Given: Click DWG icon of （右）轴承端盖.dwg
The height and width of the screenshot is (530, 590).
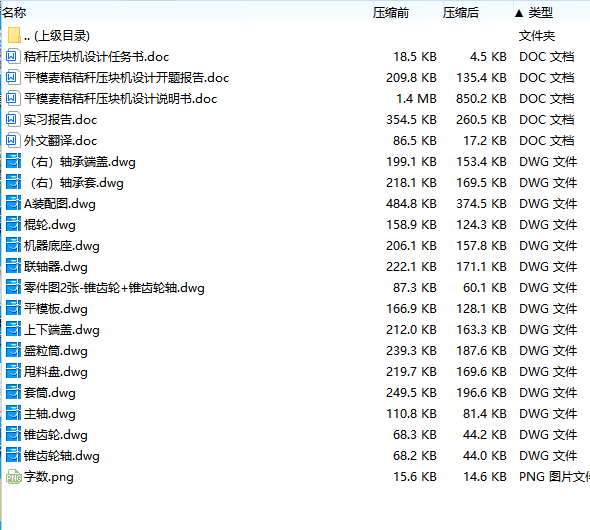Looking at the screenshot, I should click(x=13, y=161).
